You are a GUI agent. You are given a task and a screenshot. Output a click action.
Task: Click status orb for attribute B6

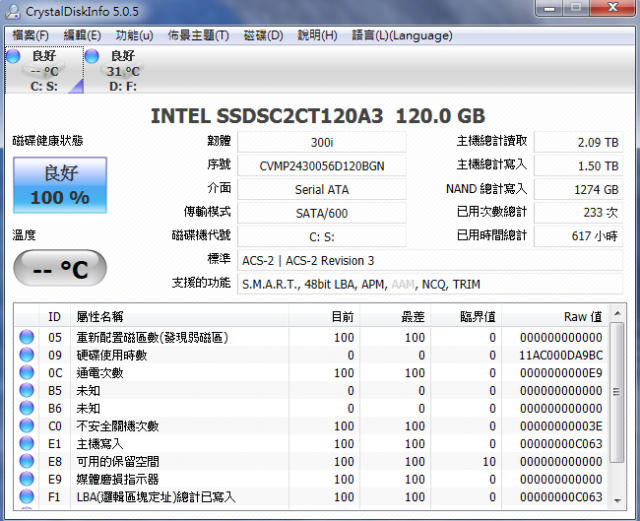pos(27,408)
